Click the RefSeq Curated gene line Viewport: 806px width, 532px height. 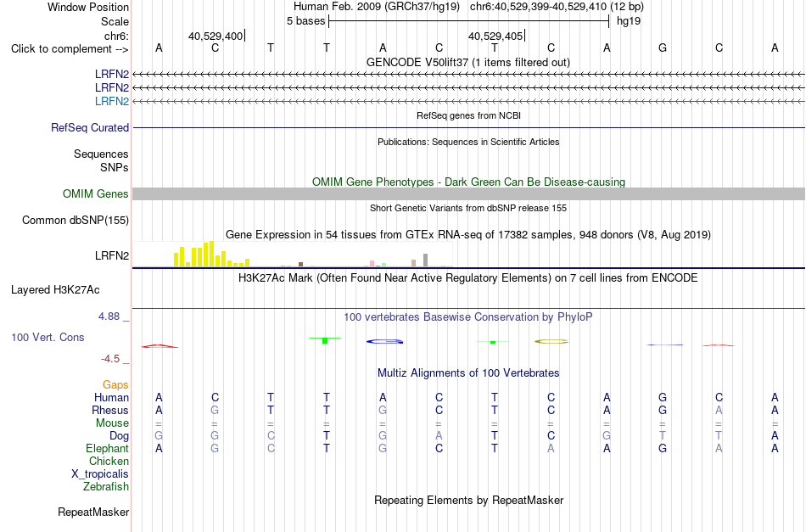coord(469,127)
